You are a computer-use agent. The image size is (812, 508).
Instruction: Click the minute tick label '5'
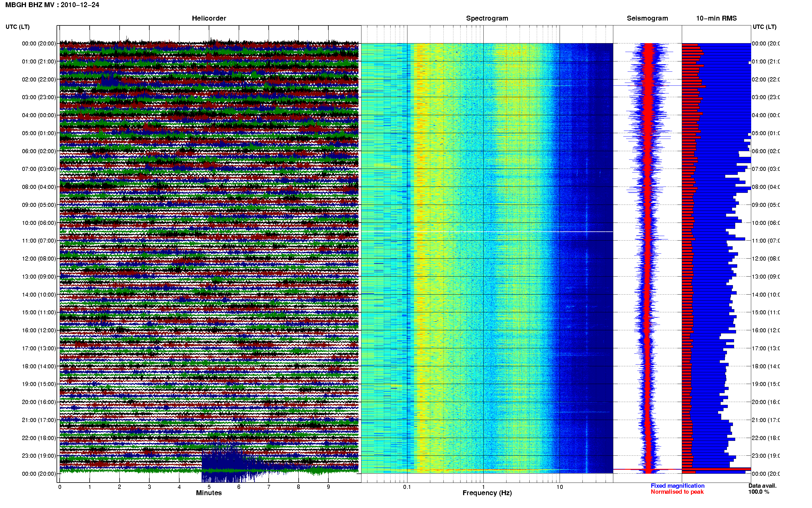(x=209, y=487)
